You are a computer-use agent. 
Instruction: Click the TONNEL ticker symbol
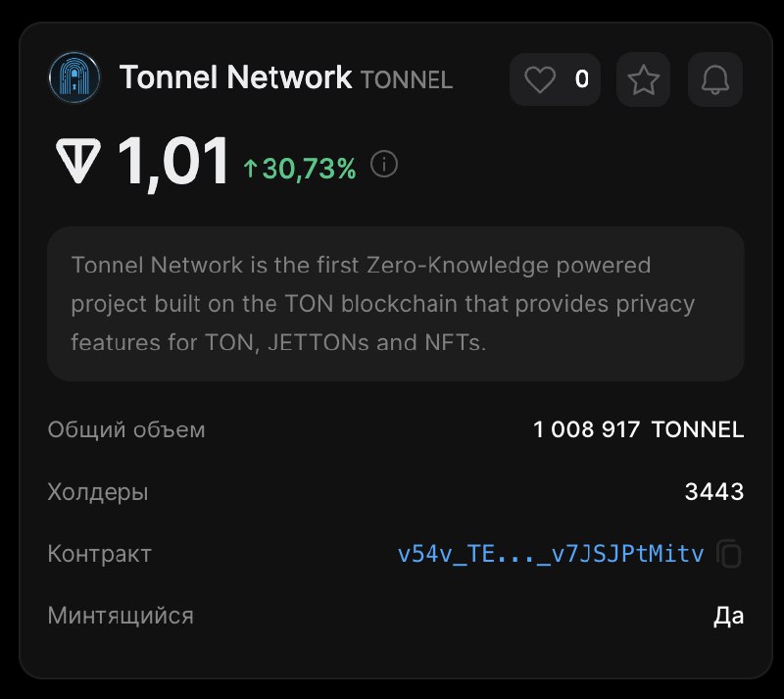click(x=407, y=80)
